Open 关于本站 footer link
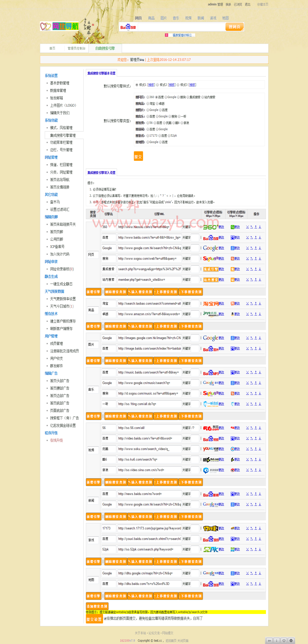Viewport: 308px width, 644px height. (140, 633)
